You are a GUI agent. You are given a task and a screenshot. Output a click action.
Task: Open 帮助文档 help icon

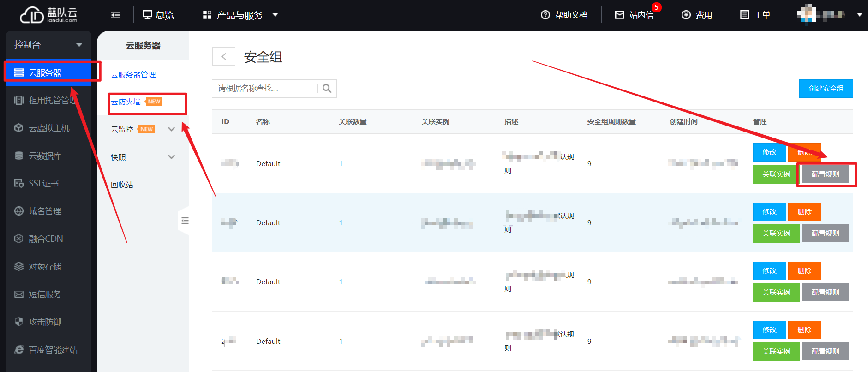[545, 15]
